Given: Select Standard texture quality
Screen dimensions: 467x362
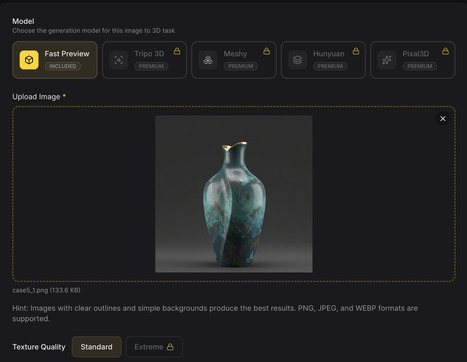Looking at the screenshot, I should pyautogui.click(x=97, y=347).
